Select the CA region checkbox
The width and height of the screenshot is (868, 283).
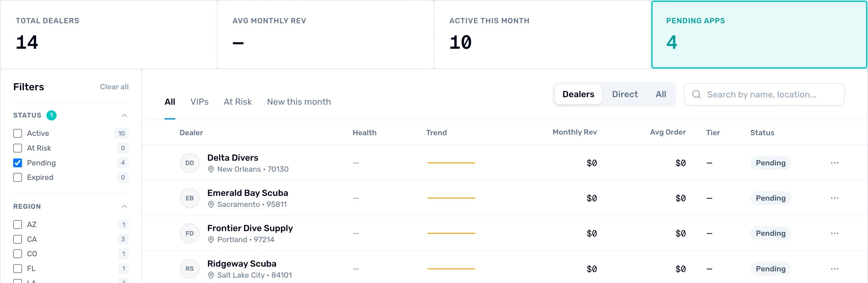coord(18,240)
